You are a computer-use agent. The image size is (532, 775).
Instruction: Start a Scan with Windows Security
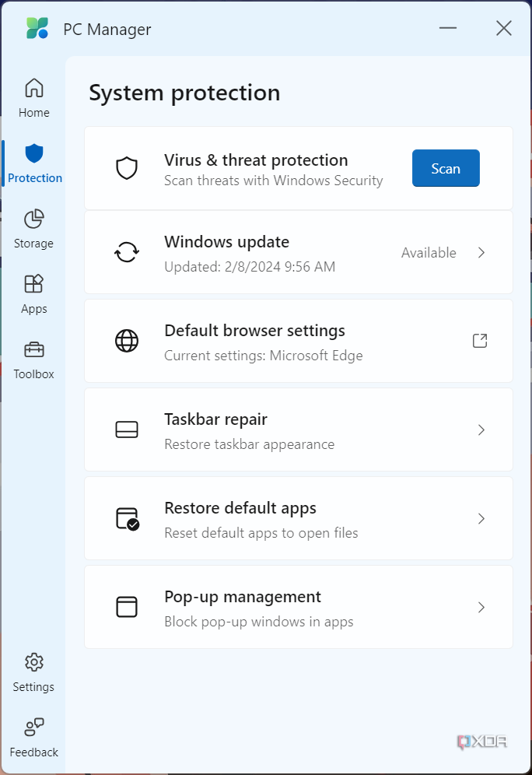tap(446, 168)
